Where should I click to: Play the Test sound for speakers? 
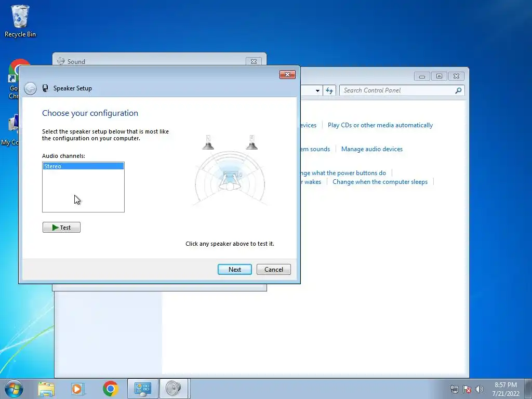[61, 228]
